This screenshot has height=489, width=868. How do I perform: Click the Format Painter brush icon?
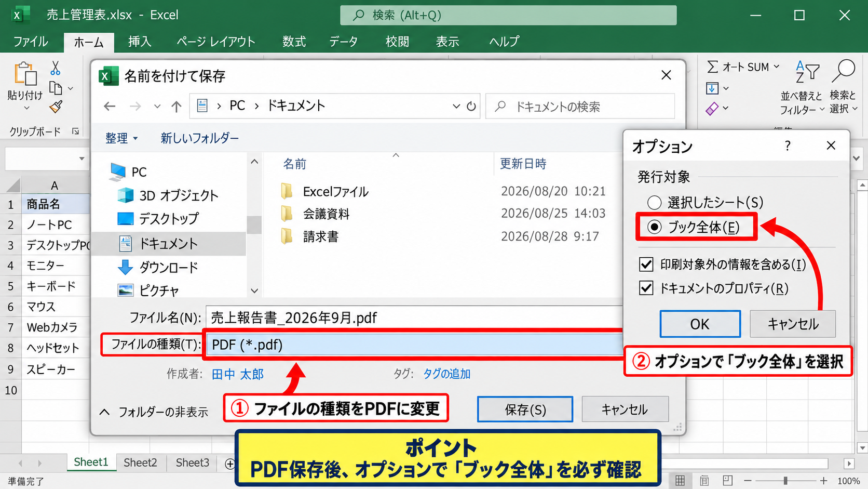click(56, 107)
